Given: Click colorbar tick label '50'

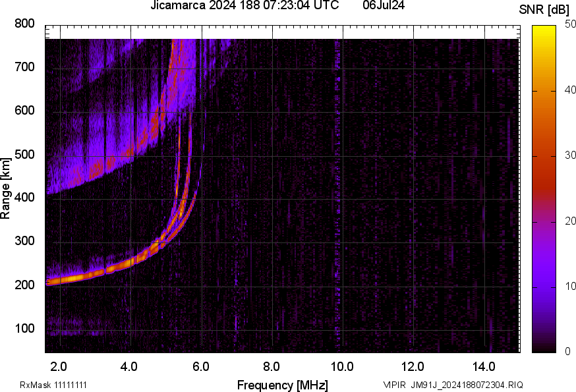Looking at the screenshot, I should [570, 24].
